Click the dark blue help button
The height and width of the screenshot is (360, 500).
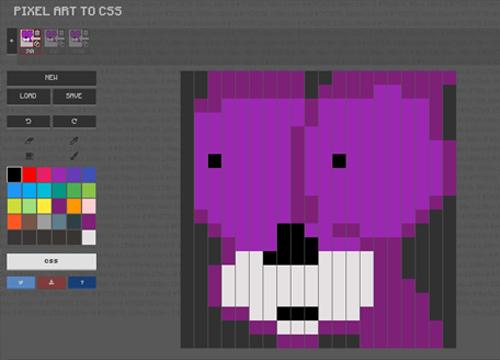pos(82,283)
